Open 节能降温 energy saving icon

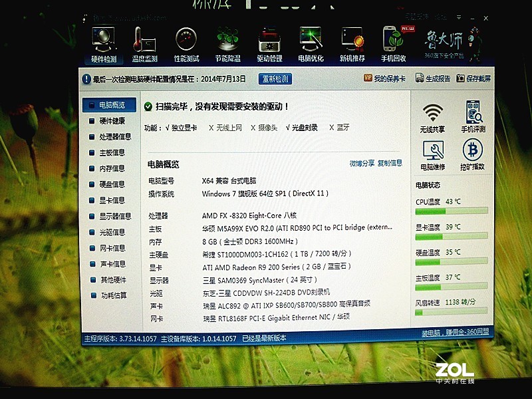coord(227,45)
